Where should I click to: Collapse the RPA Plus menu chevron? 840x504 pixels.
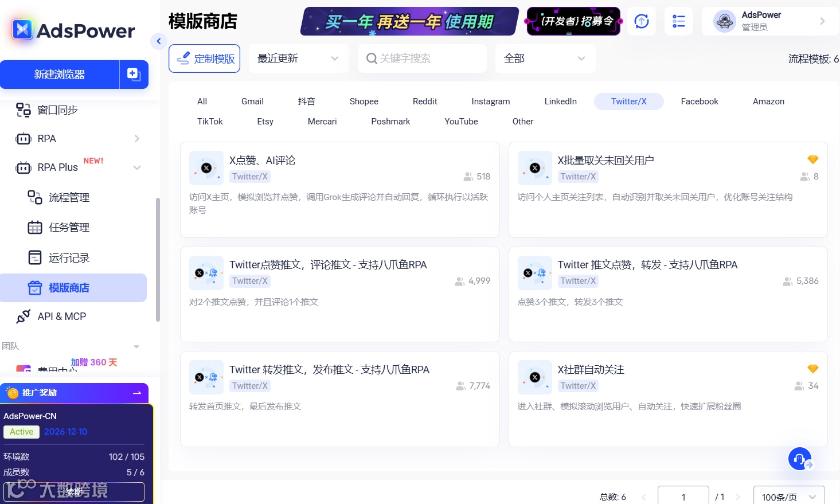[137, 167]
